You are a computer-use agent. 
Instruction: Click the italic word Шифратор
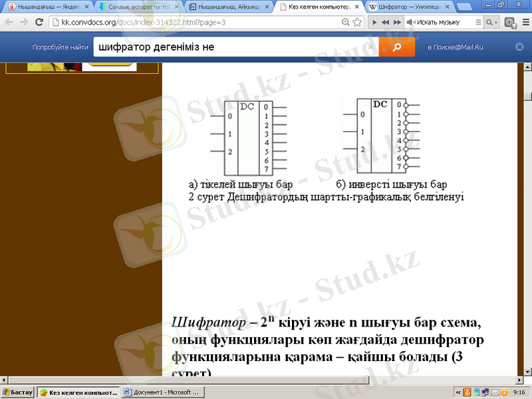point(208,323)
